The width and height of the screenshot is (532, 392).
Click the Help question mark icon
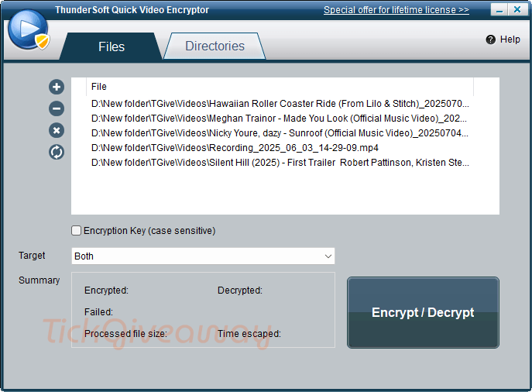point(491,40)
